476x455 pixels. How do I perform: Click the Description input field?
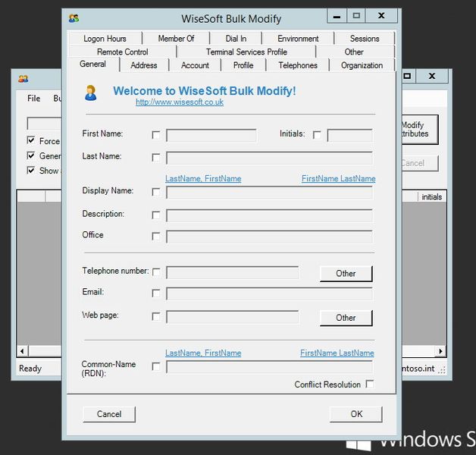(270, 215)
